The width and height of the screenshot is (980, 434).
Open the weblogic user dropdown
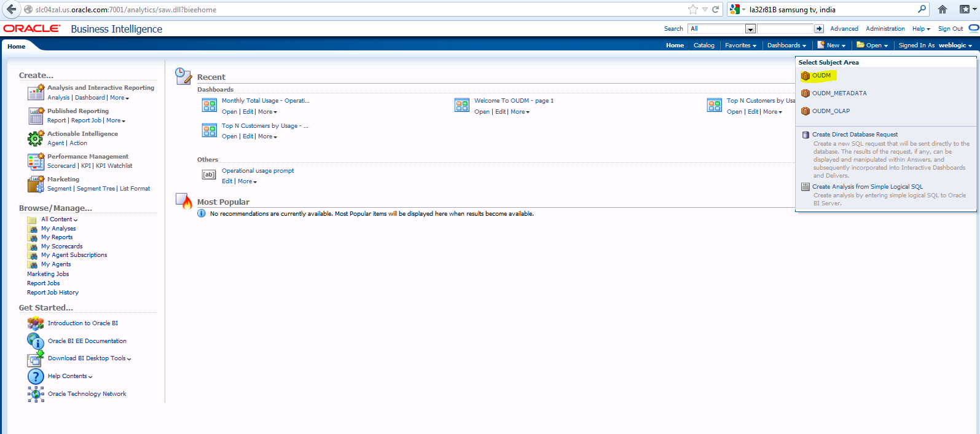coord(955,45)
